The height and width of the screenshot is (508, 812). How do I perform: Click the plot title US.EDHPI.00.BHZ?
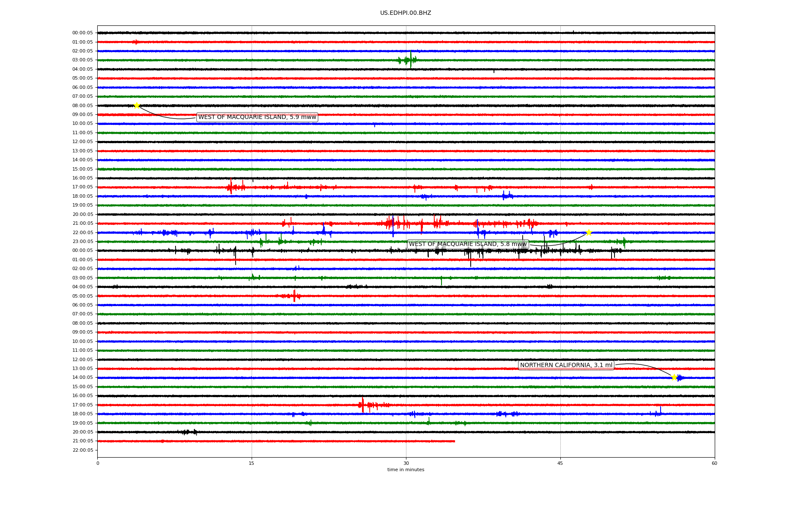405,13
